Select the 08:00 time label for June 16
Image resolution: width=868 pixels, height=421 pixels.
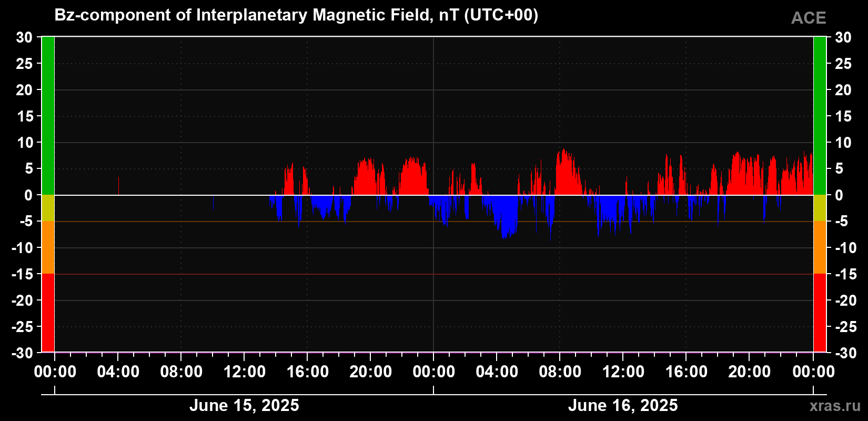point(560,372)
